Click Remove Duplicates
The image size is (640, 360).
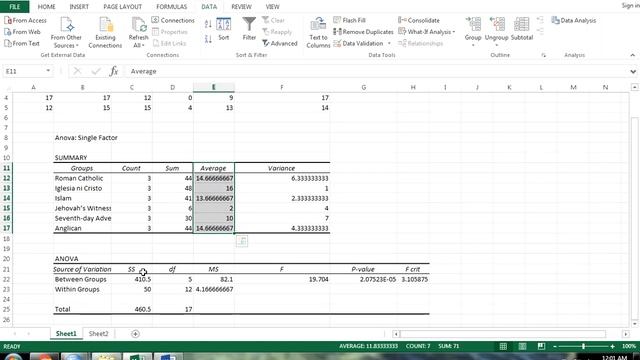click(x=363, y=32)
